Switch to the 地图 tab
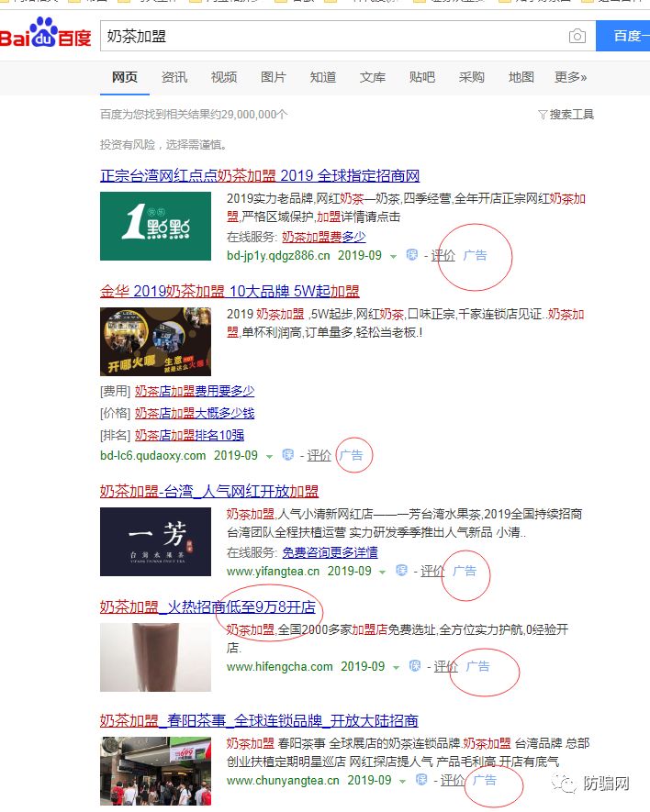The image size is (650, 812). click(521, 77)
